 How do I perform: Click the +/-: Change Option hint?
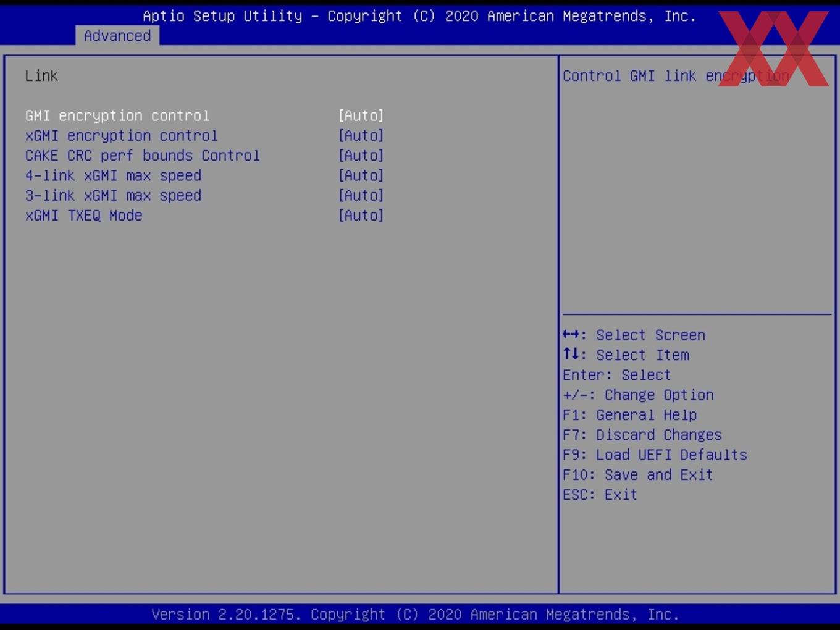(639, 395)
